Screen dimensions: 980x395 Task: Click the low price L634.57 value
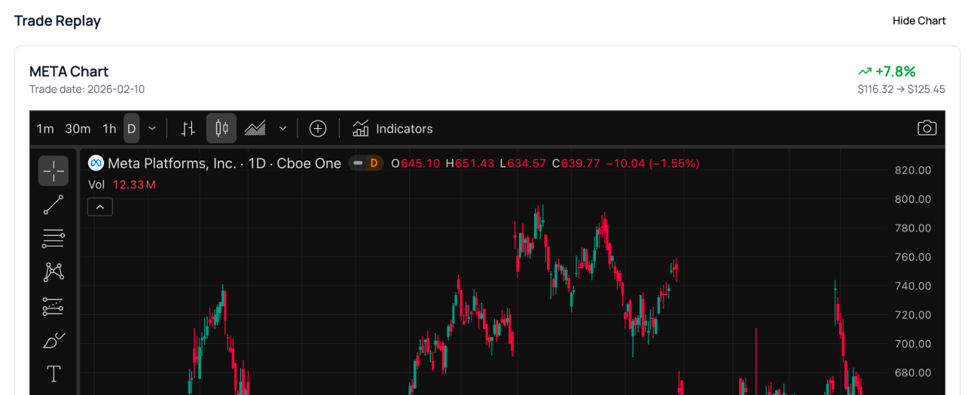point(524,163)
